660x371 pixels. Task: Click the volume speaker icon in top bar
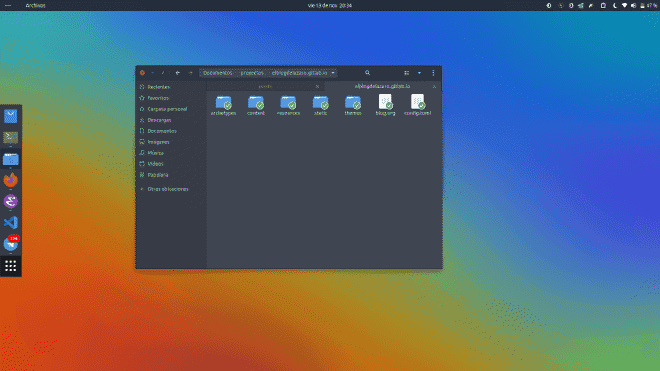click(x=633, y=5)
